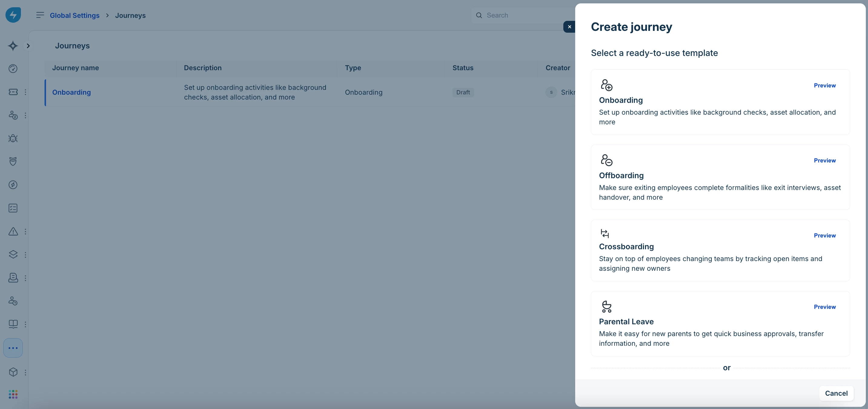Open the Dashboard gauge icon in sidebar
Viewport: 868px width, 409px height.
point(13,69)
